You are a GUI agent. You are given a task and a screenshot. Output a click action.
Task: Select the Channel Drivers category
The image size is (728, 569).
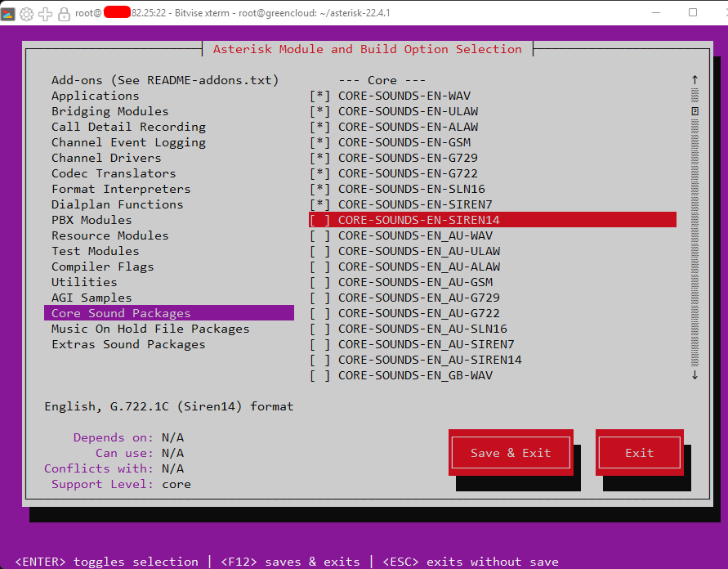click(106, 158)
